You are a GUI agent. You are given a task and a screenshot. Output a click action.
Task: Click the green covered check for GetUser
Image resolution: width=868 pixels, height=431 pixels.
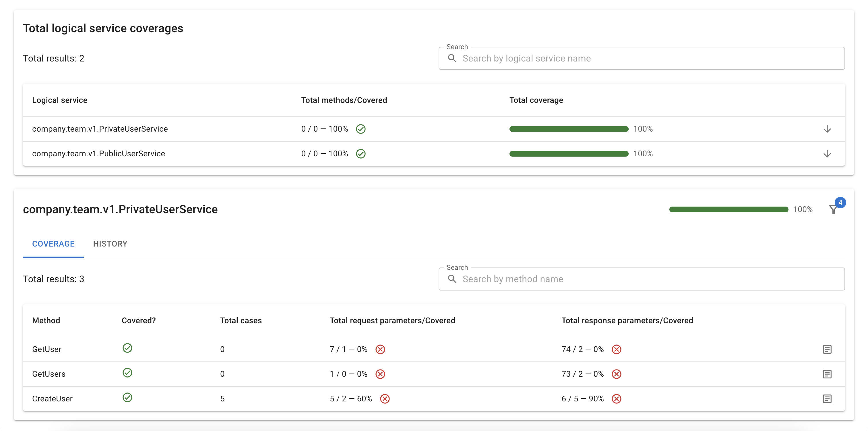[127, 348]
